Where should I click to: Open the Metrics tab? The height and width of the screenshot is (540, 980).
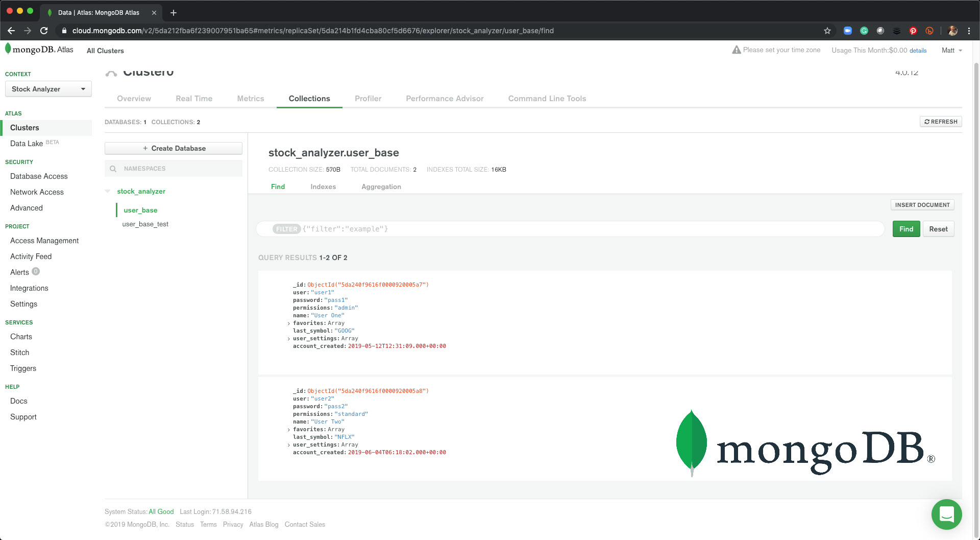click(x=251, y=99)
